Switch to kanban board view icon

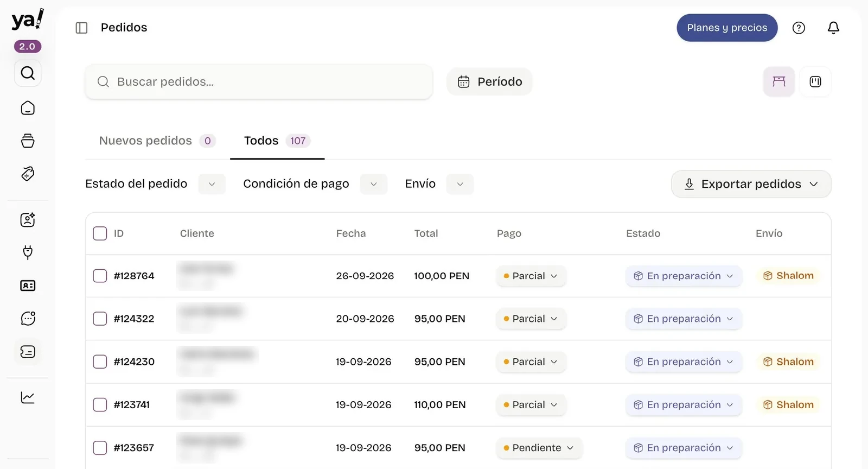coord(815,81)
